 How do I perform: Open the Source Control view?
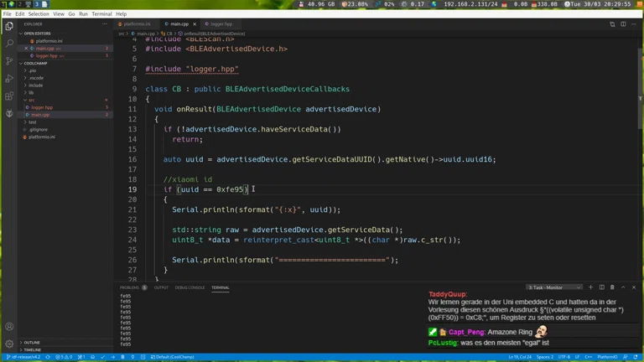pyautogui.click(x=9, y=61)
